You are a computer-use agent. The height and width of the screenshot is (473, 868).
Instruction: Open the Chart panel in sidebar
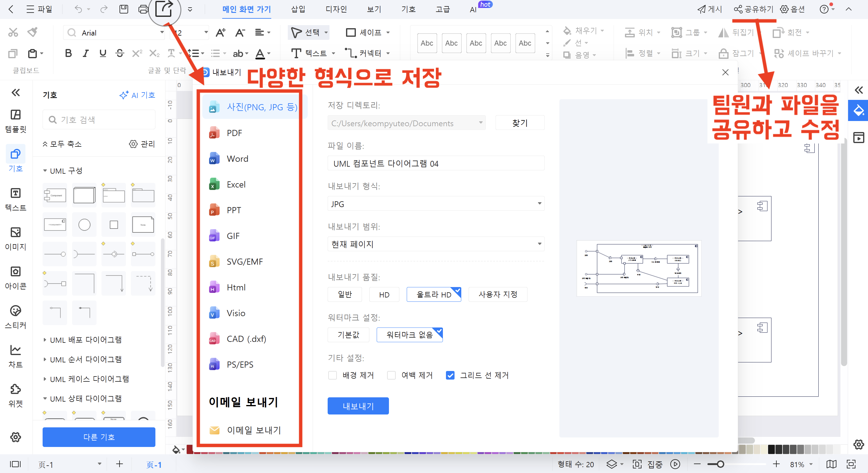pos(16,356)
